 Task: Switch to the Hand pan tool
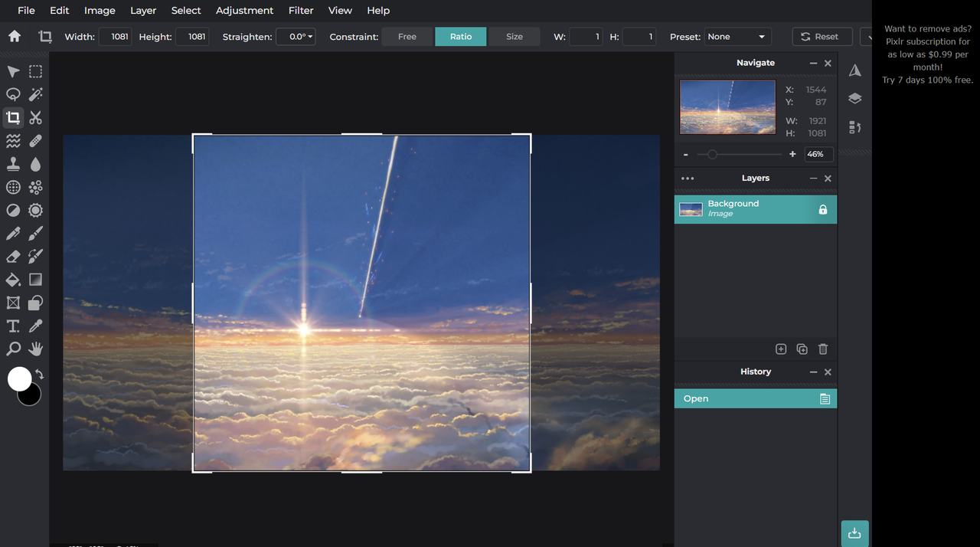coord(35,349)
